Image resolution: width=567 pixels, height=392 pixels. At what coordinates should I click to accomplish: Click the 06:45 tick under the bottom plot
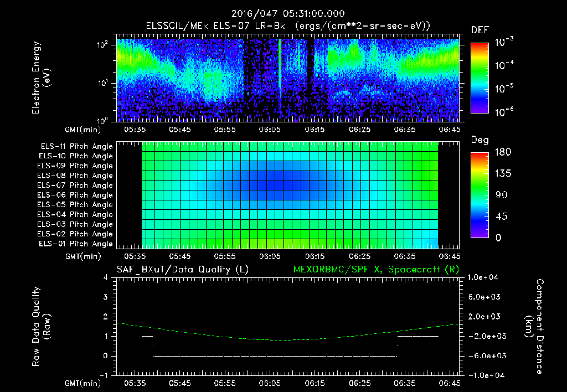(450, 383)
